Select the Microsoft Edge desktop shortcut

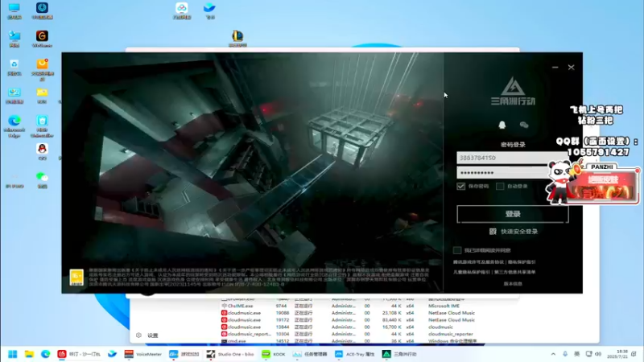(x=14, y=126)
